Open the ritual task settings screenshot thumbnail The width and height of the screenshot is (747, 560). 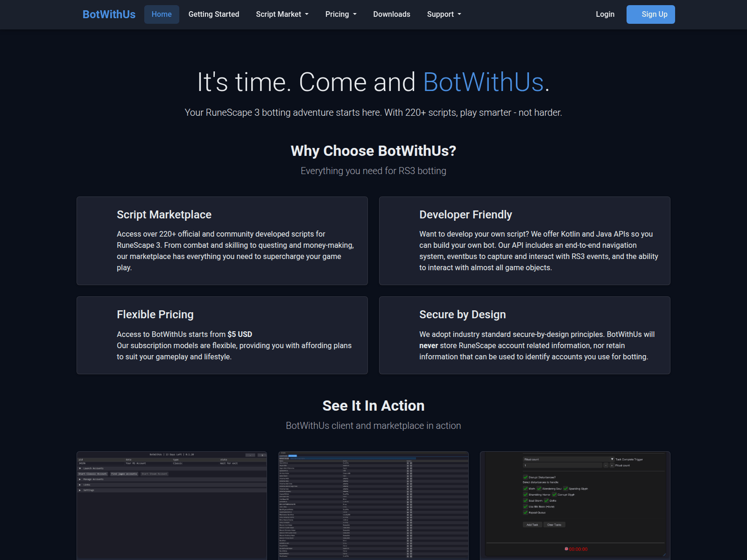click(575, 505)
